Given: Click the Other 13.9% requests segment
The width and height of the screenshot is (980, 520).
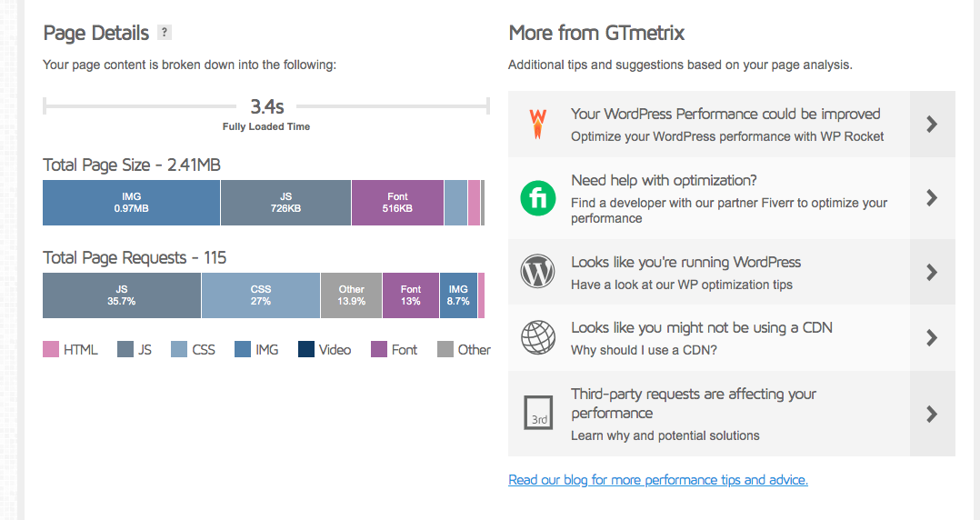Looking at the screenshot, I should point(351,295).
